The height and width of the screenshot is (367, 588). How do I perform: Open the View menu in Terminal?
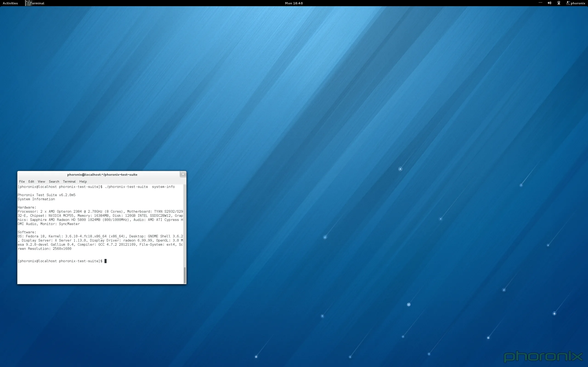coord(41,181)
